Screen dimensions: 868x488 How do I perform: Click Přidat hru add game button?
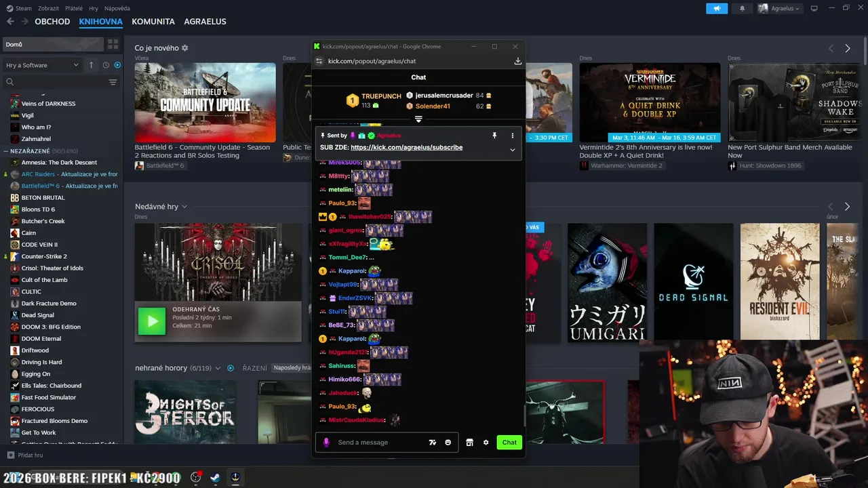click(25, 455)
